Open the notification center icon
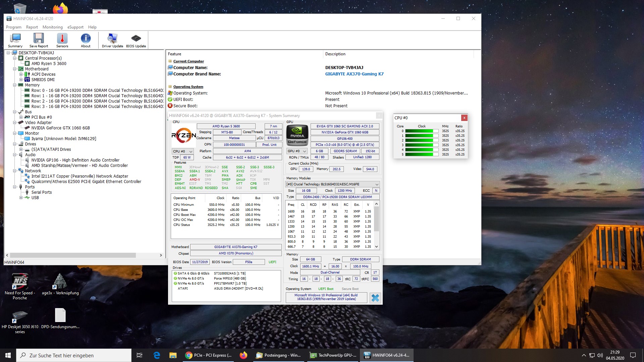The width and height of the screenshot is (644, 362). tap(633, 355)
